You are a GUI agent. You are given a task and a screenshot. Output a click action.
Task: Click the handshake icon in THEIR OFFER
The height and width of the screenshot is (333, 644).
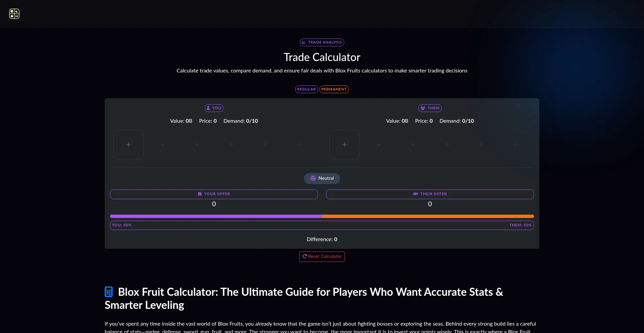point(416,194)
